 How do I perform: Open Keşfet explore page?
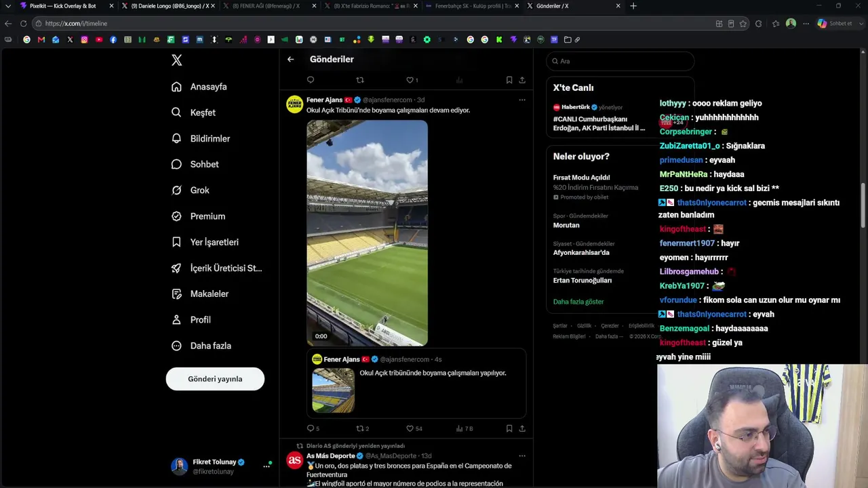point(194,113)
